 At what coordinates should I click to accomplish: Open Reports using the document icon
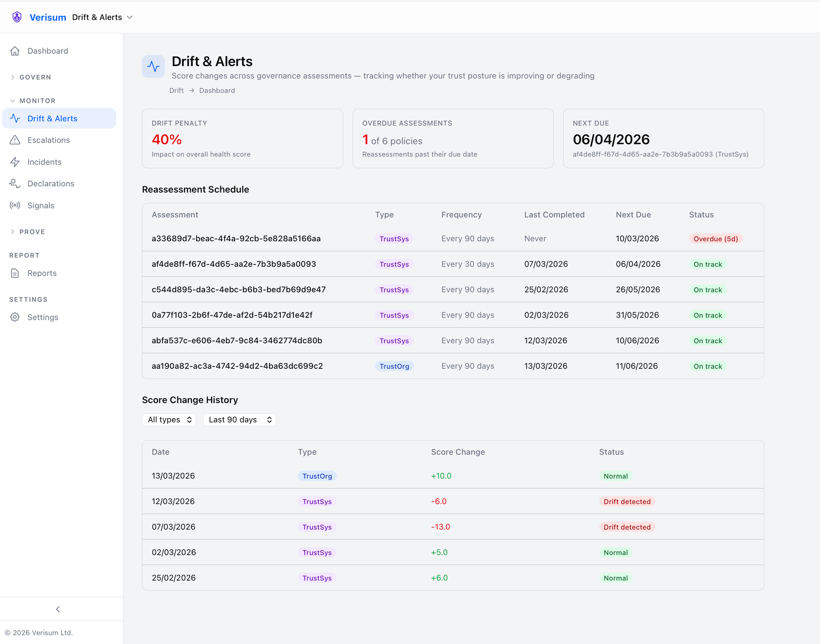pos(14,273)
